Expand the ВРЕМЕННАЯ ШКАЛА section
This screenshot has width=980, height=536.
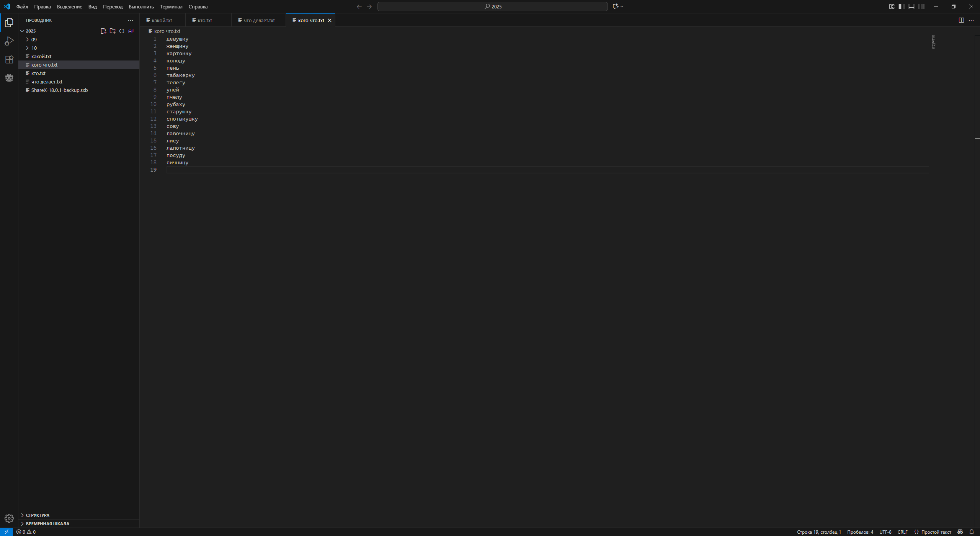tap(47, 524)
